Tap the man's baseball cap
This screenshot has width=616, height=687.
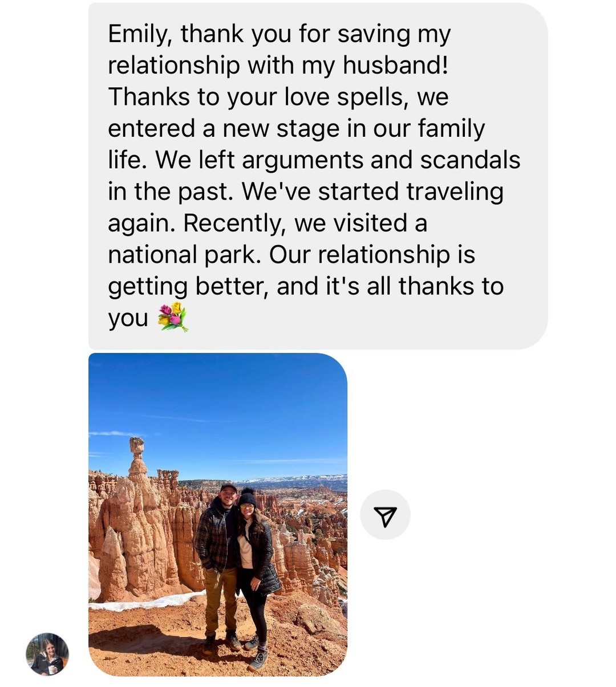pyautogui.click(x=228, y=488)
